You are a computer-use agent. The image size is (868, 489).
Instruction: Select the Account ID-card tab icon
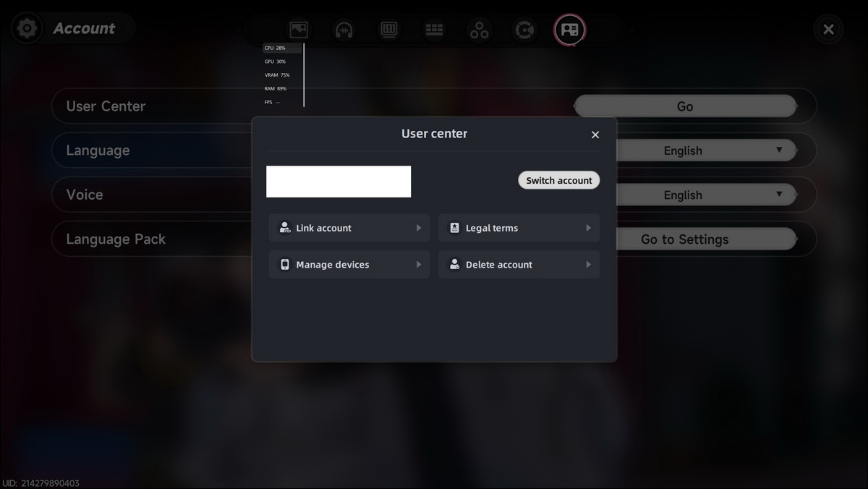[570, 30]
